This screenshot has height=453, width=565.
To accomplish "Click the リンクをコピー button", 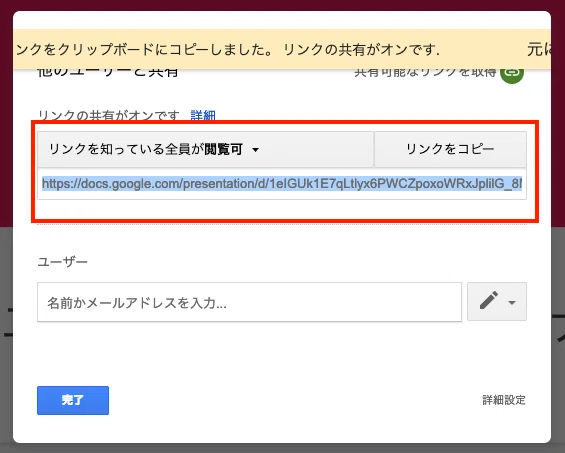I will (450, 149).
